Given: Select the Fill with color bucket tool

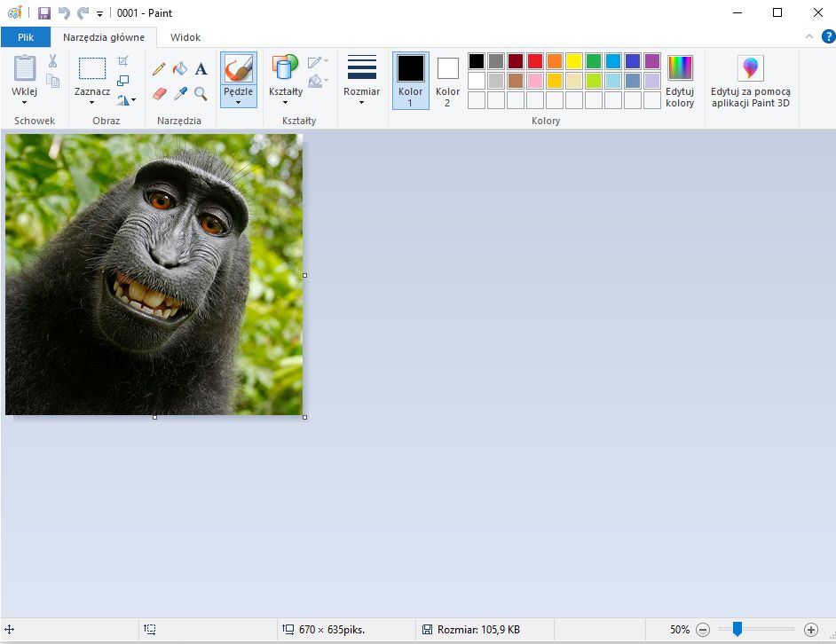Looking at the screenshot, I should tap(180, 68).
